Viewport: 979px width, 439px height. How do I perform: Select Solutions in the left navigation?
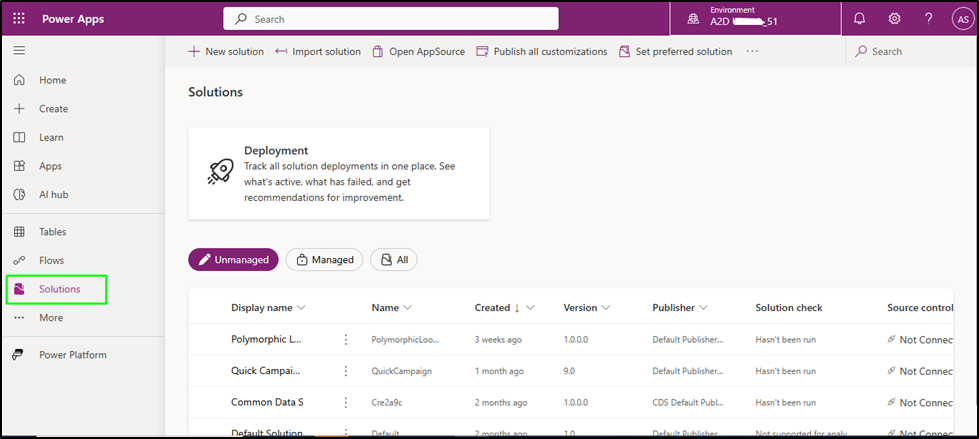tap(57, 289)
